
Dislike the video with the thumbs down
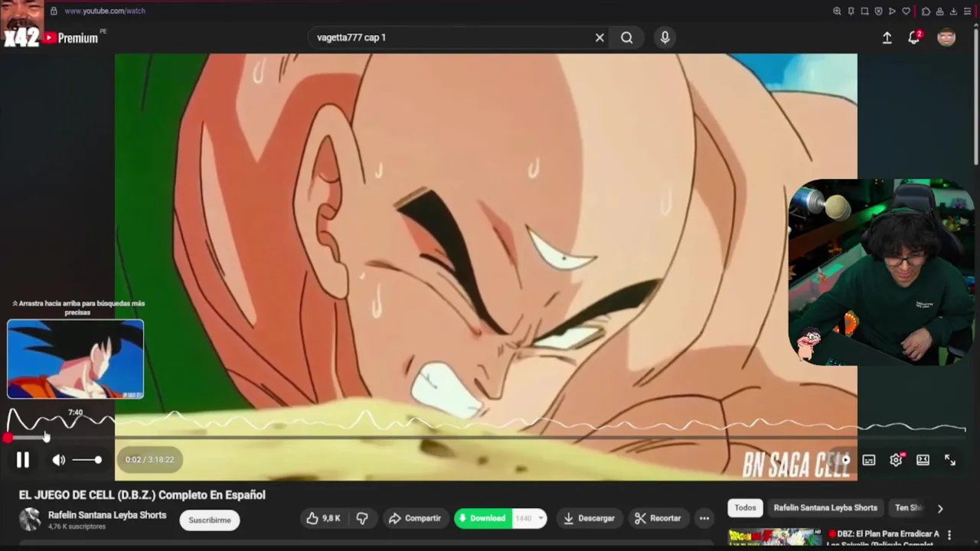(x=362, y=518)
